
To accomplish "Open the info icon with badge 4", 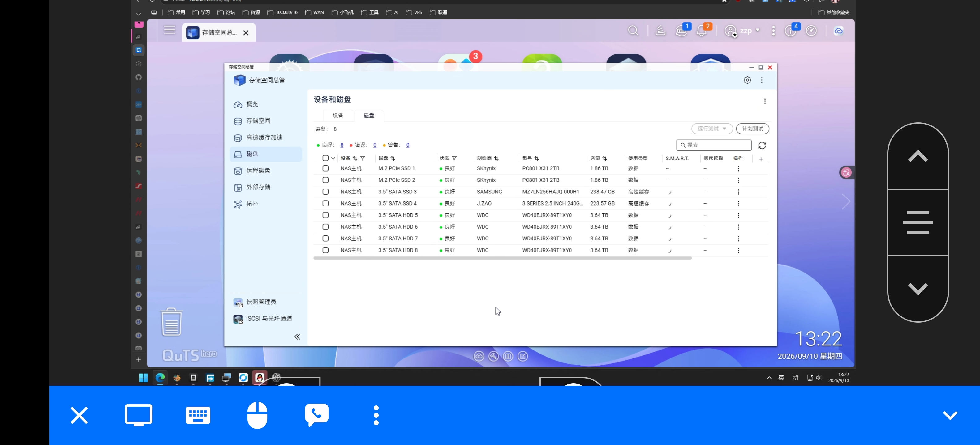I will tap(791, 31).
